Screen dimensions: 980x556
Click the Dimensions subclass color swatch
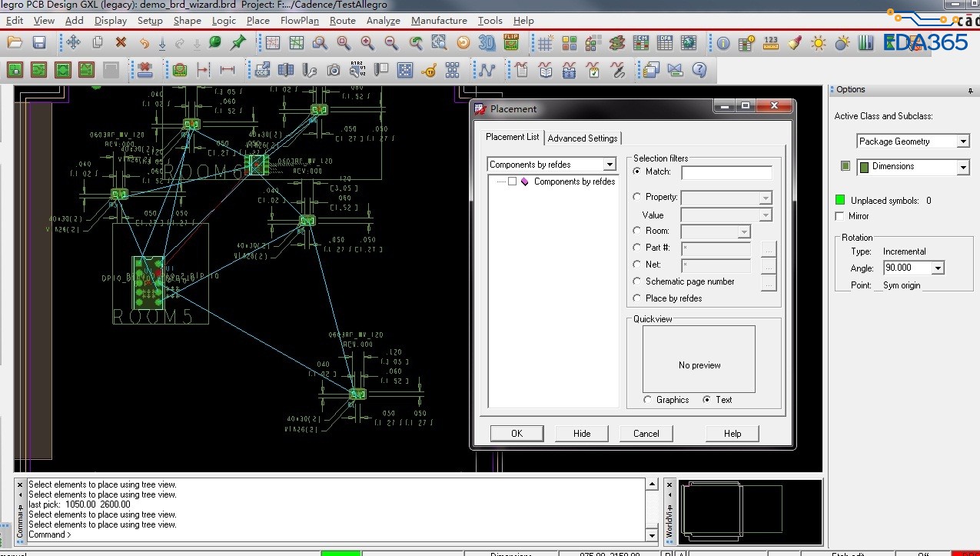[x=845, y=166]
